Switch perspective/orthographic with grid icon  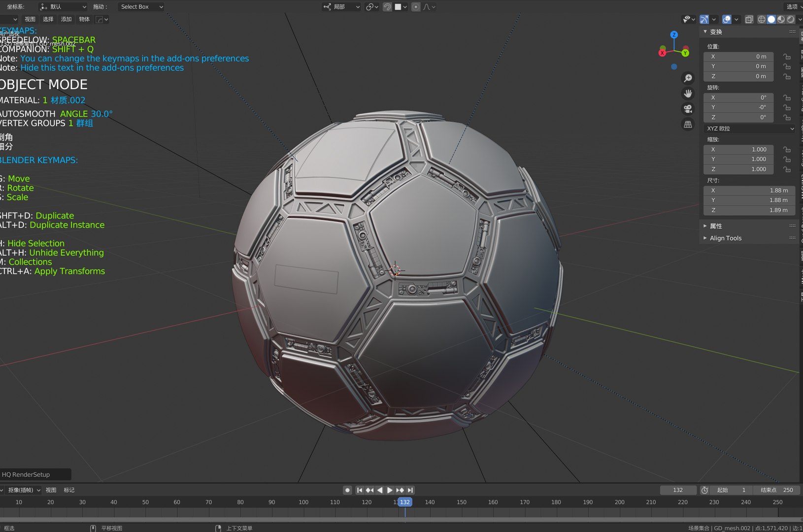(688, 124)
